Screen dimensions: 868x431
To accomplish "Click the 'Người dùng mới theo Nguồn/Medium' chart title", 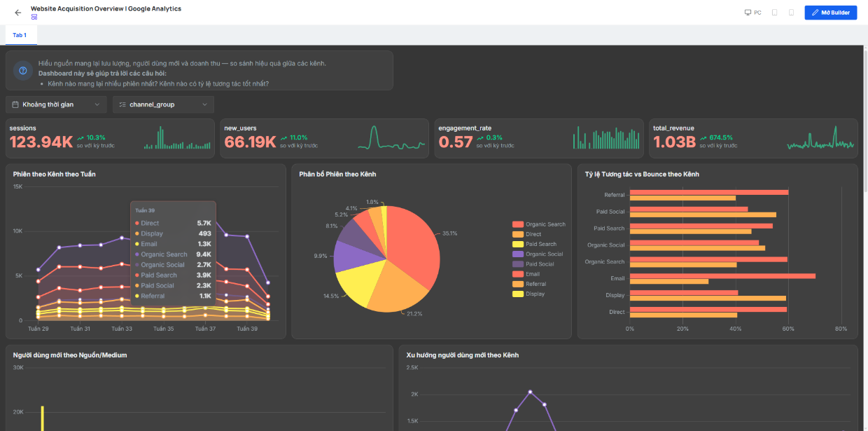I will coord(70,355).
